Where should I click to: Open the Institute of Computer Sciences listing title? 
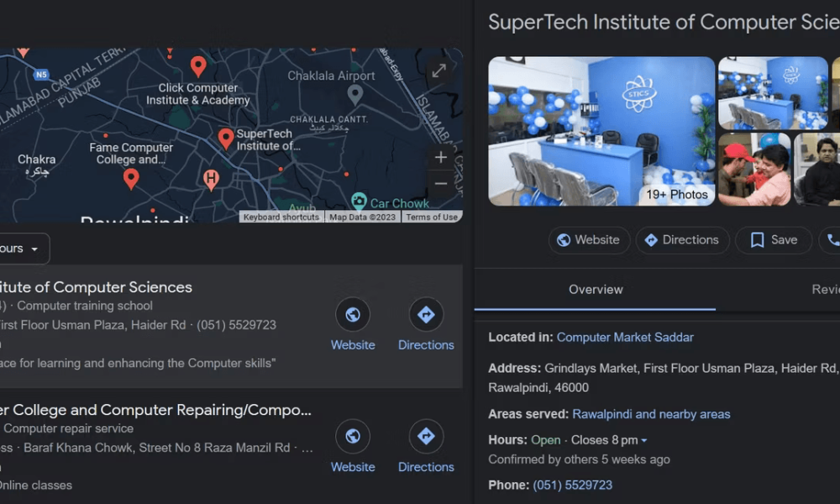click(x=96, y=287)
